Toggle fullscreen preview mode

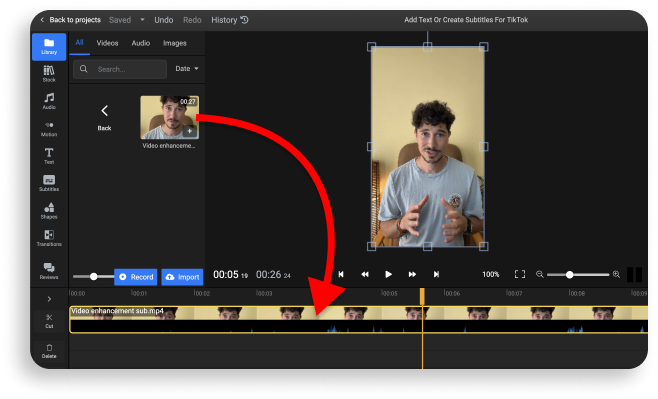pyautogui.click(x=520, y=274)
